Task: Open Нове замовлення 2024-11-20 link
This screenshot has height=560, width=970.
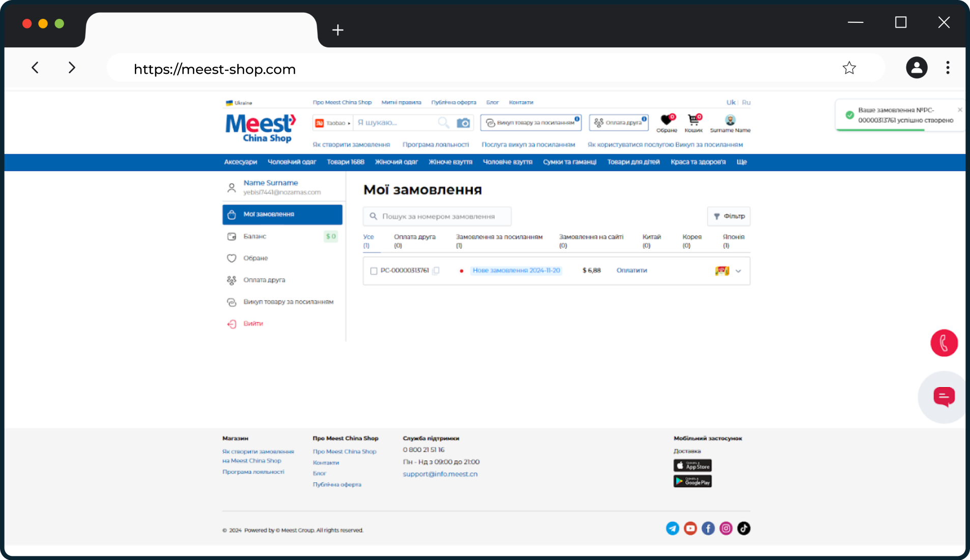Action: click(x=516, y=271)
